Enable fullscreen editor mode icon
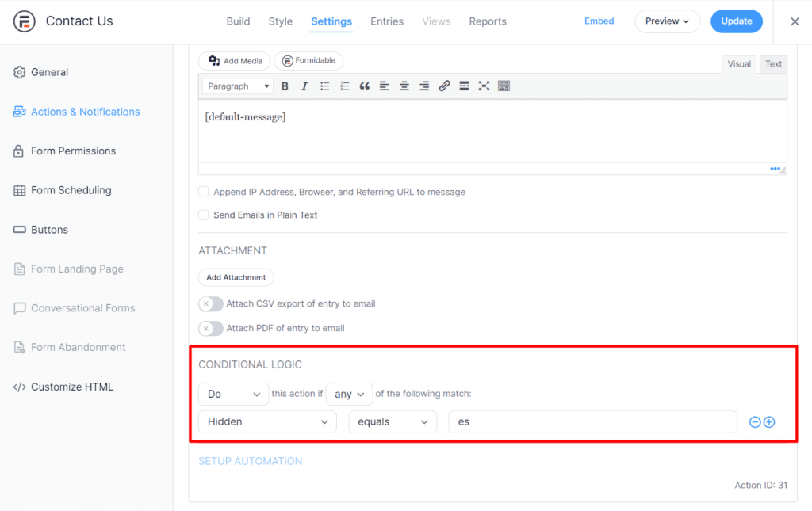812x511 pixels. [484, 86]
